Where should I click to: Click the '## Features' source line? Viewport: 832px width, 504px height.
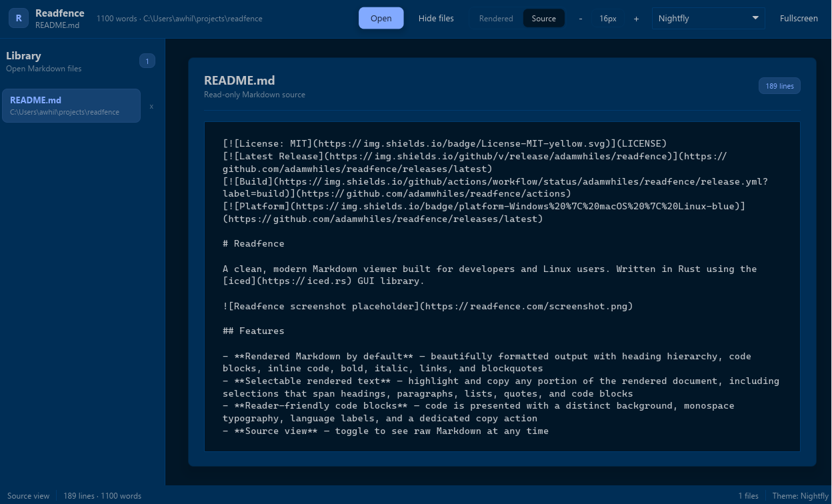click(253, 331)
